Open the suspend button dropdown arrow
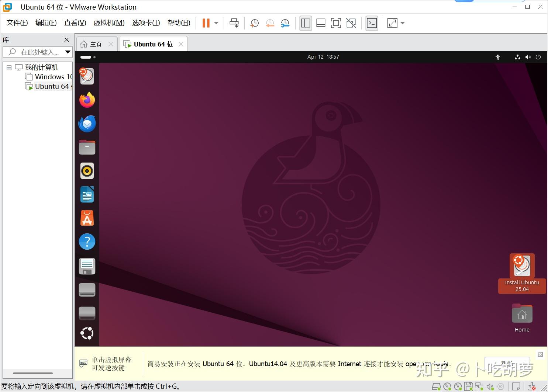 [x=216, y=23]
